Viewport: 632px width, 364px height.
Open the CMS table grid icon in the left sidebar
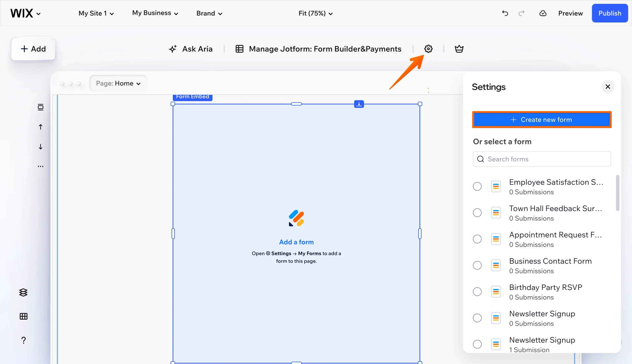tap(23, 316)
